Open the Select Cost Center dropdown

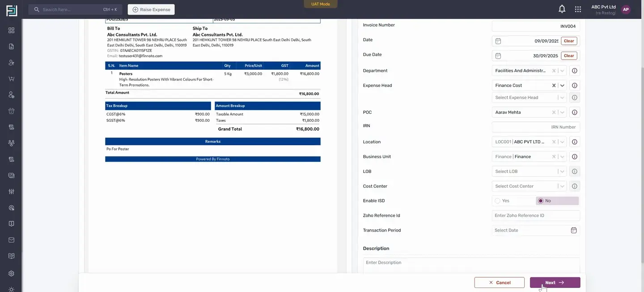click(x=530, y=186)
